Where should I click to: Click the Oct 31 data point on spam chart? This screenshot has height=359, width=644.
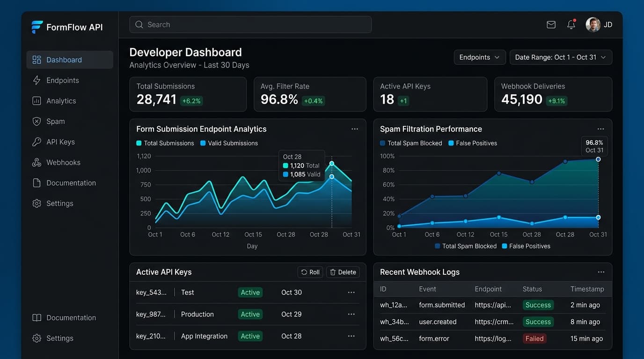tap(598, 159)
